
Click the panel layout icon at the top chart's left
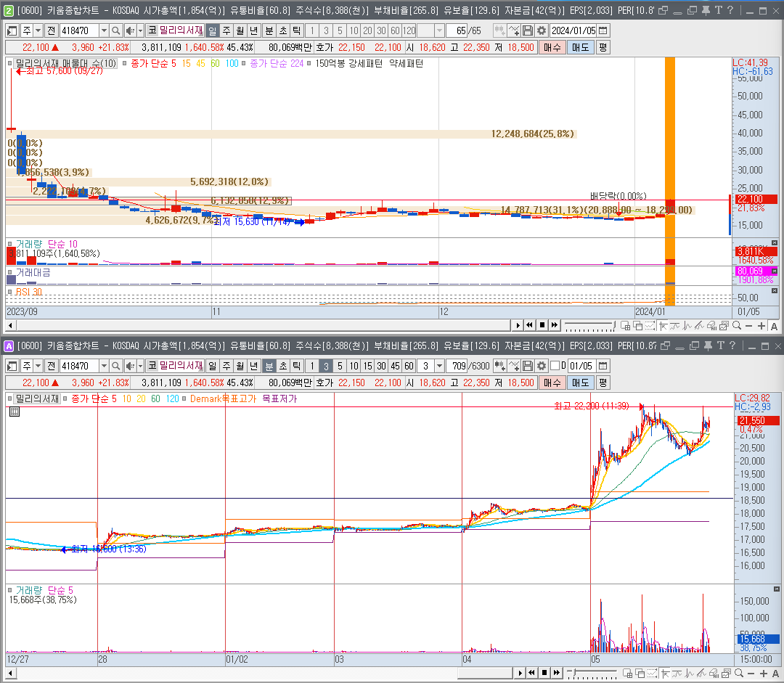12,31
